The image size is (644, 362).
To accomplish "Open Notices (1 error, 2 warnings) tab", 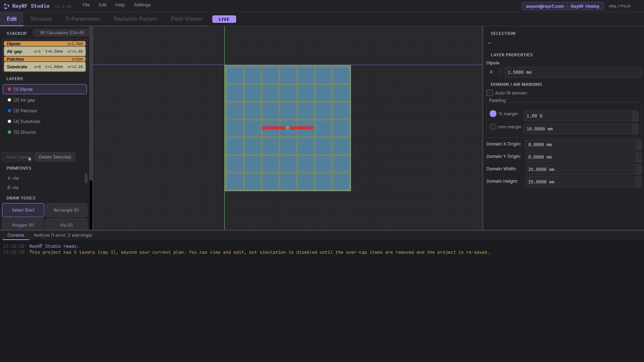I will 63,235.
